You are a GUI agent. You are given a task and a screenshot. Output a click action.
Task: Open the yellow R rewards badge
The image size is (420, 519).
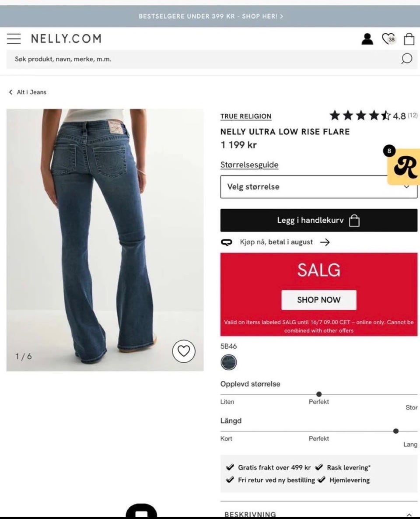404,166
